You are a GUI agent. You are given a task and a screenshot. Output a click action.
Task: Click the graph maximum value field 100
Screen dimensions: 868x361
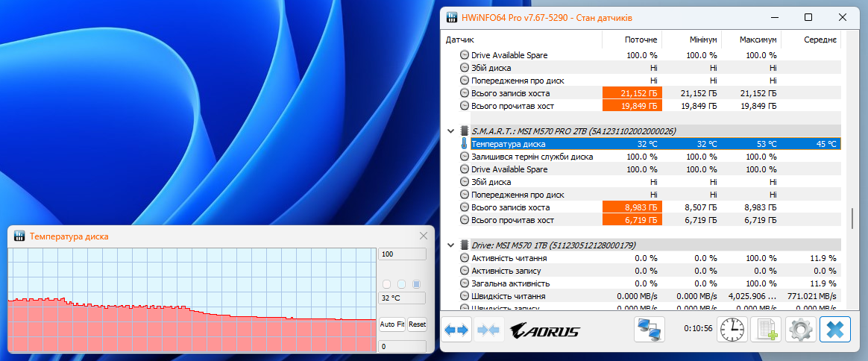[402, 254]
